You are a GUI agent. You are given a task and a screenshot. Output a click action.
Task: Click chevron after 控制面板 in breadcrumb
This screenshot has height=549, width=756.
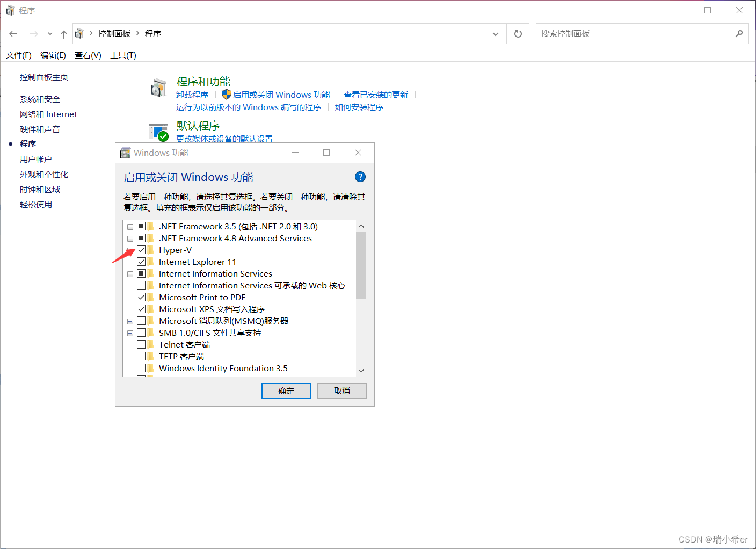[138, 33]
